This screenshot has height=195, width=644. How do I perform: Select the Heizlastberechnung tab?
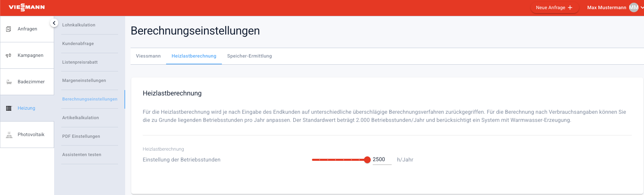coord(194,56)
